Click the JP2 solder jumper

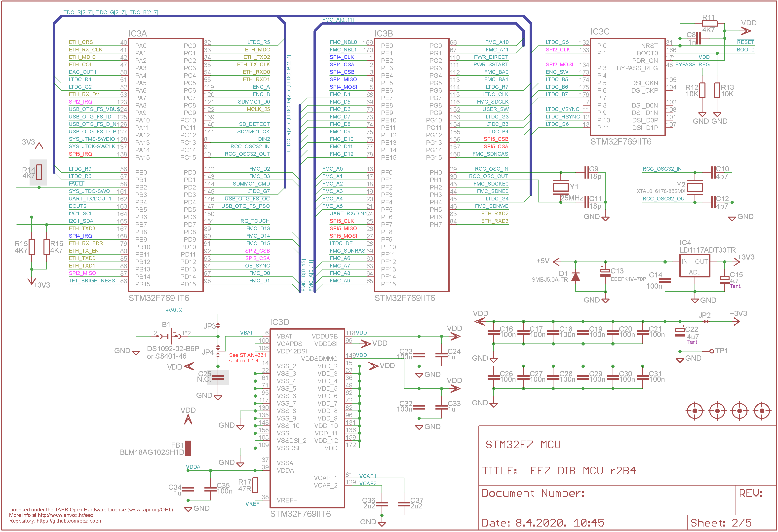point(706,321)
